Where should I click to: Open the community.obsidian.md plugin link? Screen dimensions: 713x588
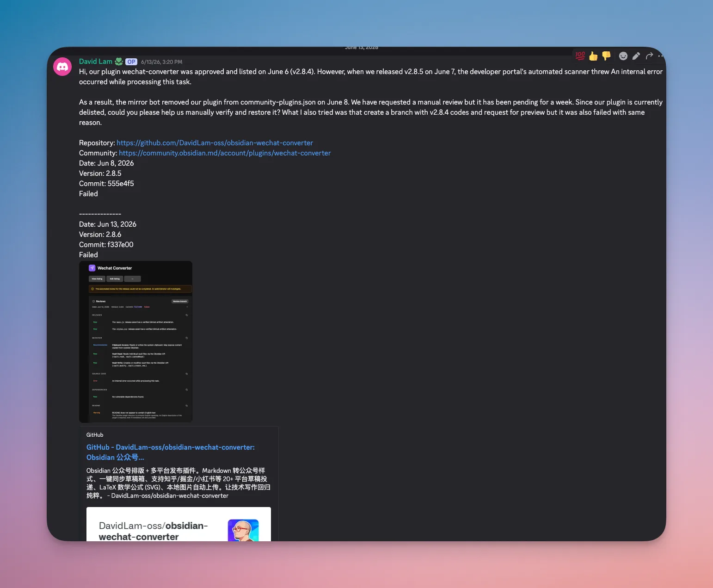(225, 153)
